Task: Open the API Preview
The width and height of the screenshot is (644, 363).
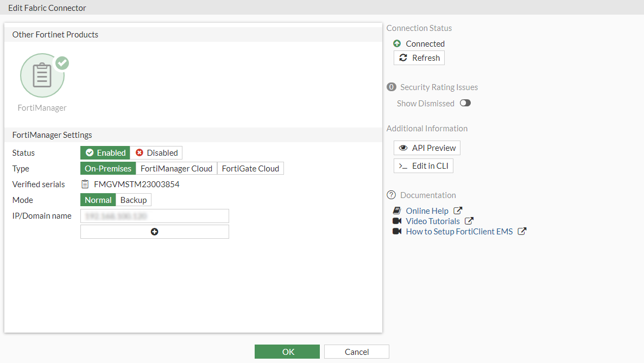Action: pyautogui.click(x=427, y=148)
